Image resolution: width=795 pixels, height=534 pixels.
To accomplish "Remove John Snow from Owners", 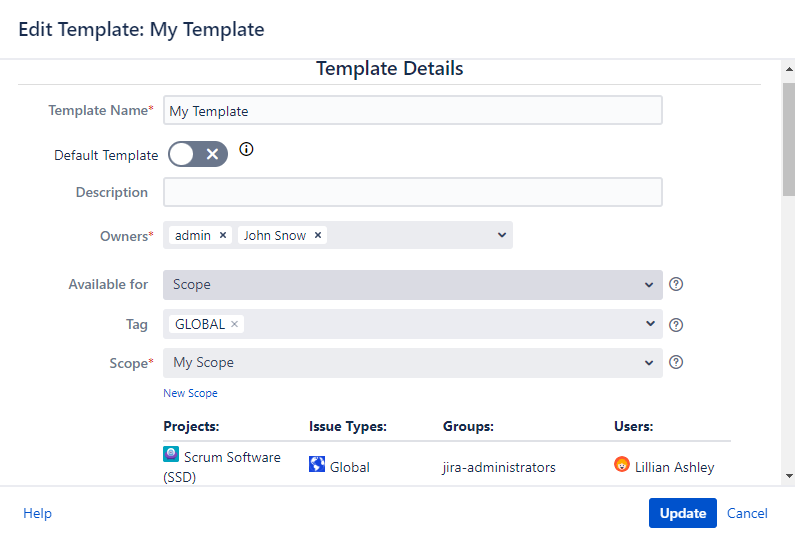I will pos(318,235).
